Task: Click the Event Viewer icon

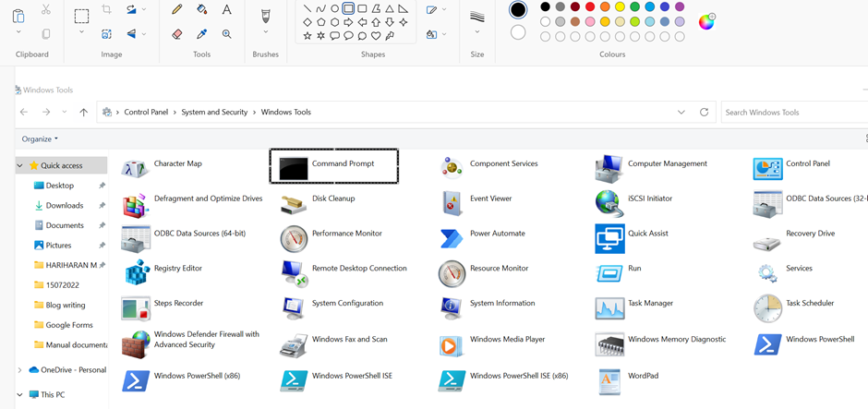Action: click(x=452, y=203)
